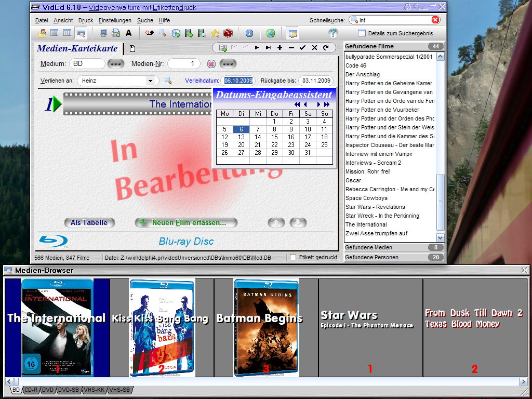Jump to last record in navigator
This screenshot has height=399, width=532.
tap(269, 47)
